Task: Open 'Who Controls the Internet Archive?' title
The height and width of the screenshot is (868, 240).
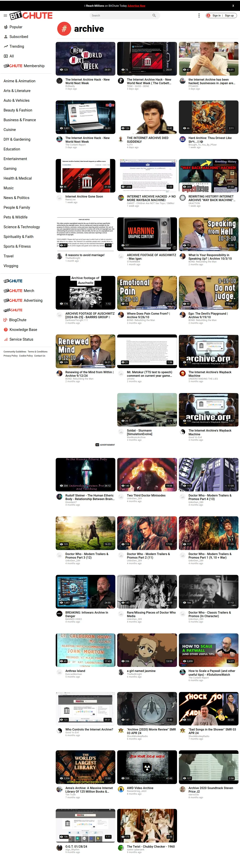Action: pos(89,730)
